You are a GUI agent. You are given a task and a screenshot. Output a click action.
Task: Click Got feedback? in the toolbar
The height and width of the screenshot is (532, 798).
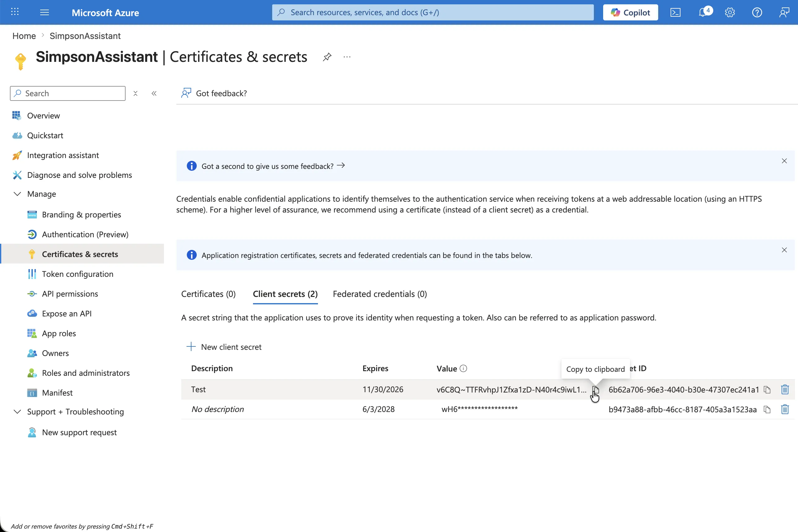tap(214, 93)
